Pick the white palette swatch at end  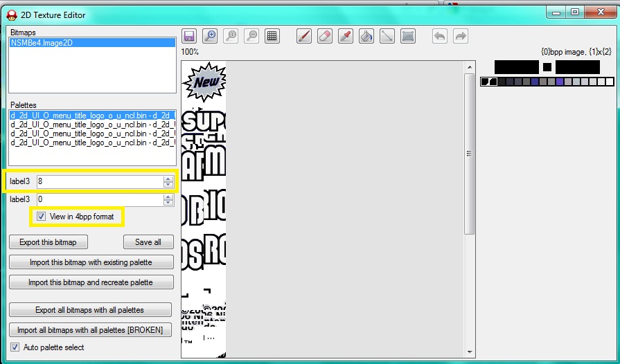(610, 82)
